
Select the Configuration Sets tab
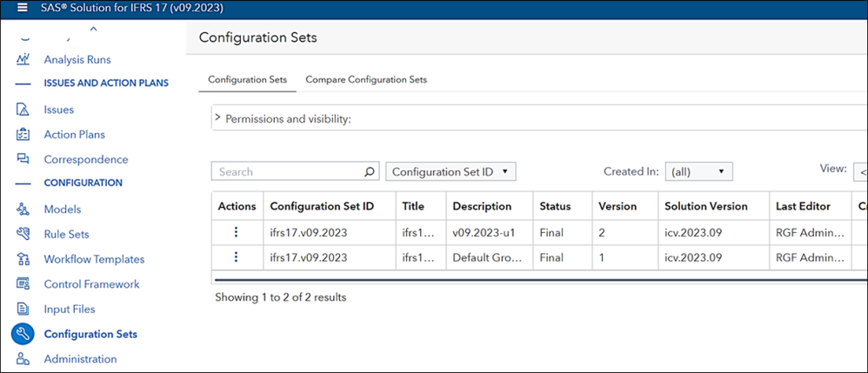(x=248, y=79)
